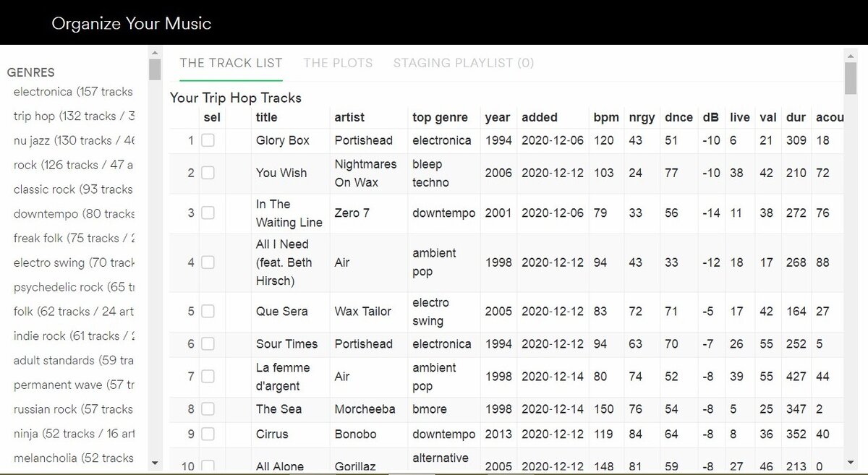Click main page scrollbar down arrow
This screenshot has height=475, width=868.
pyautogui.click(x=851, y=462)
